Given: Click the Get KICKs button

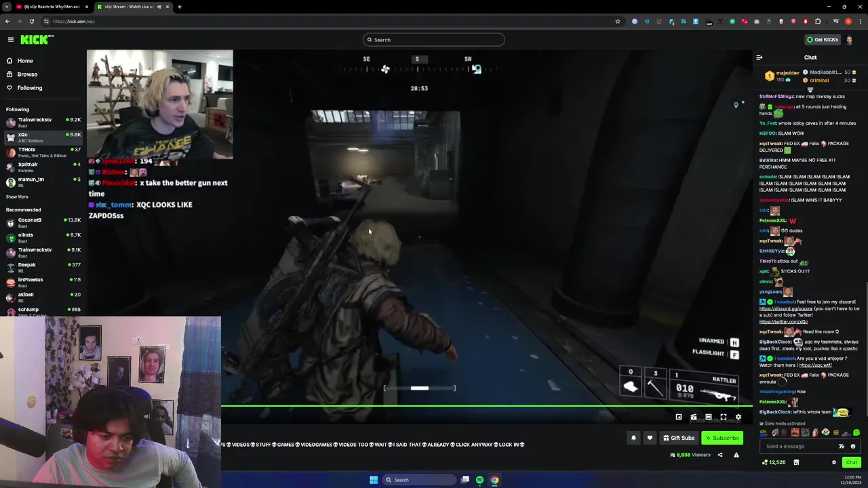Looking at the screenshot, I should coord(823,40).
